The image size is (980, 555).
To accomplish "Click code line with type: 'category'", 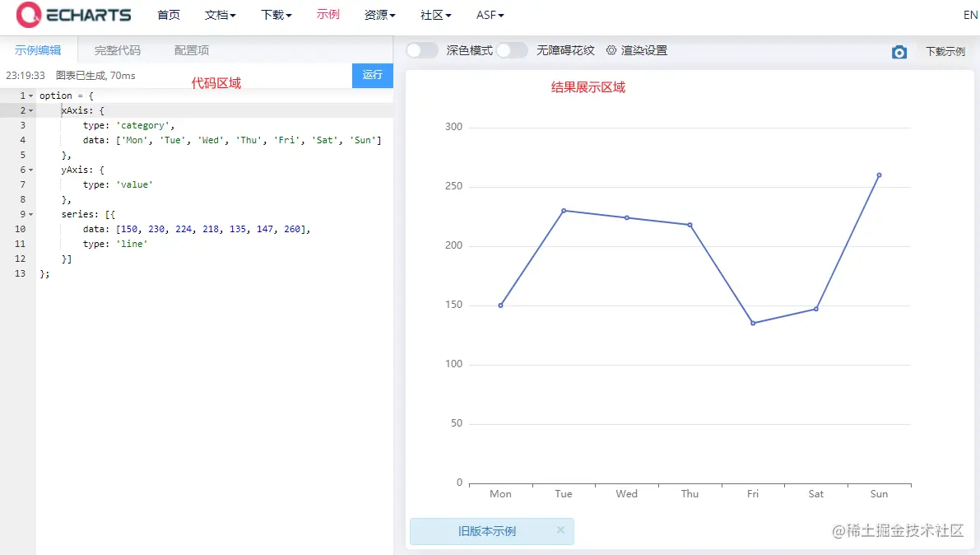I will [128, 125].
